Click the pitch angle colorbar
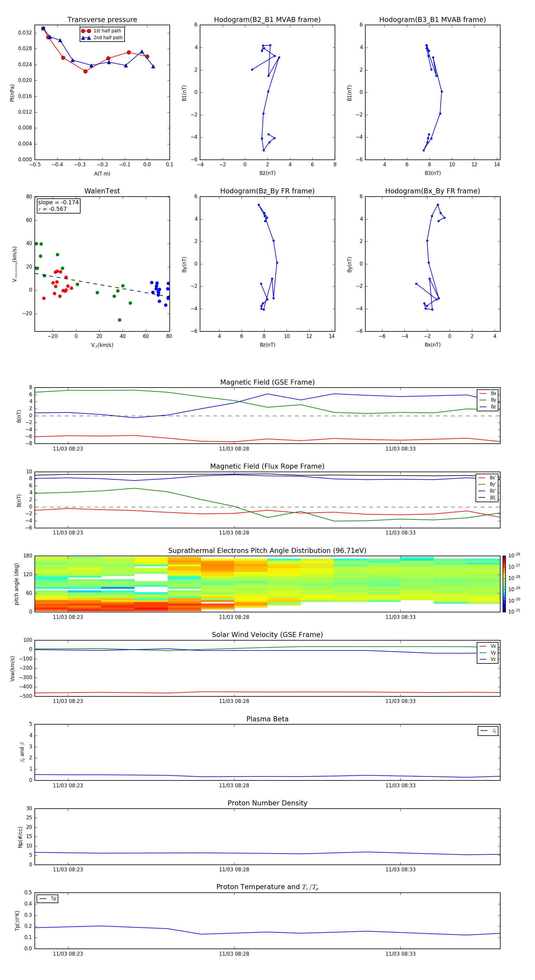The height and width of the screenshot is (980, 535). (x=504, y=584)
